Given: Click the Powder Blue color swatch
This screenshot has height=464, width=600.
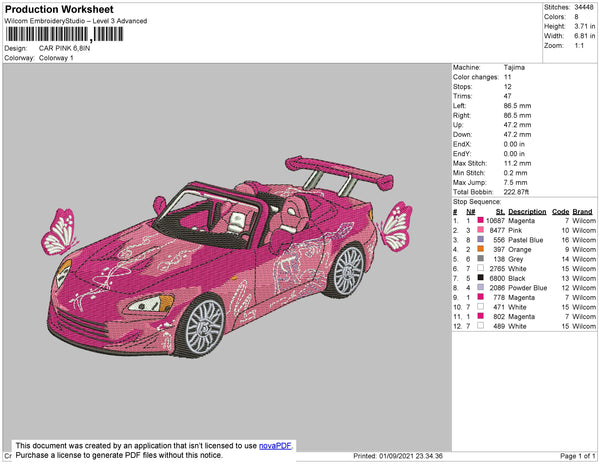Looking at the screenshot, I should 481,287.
